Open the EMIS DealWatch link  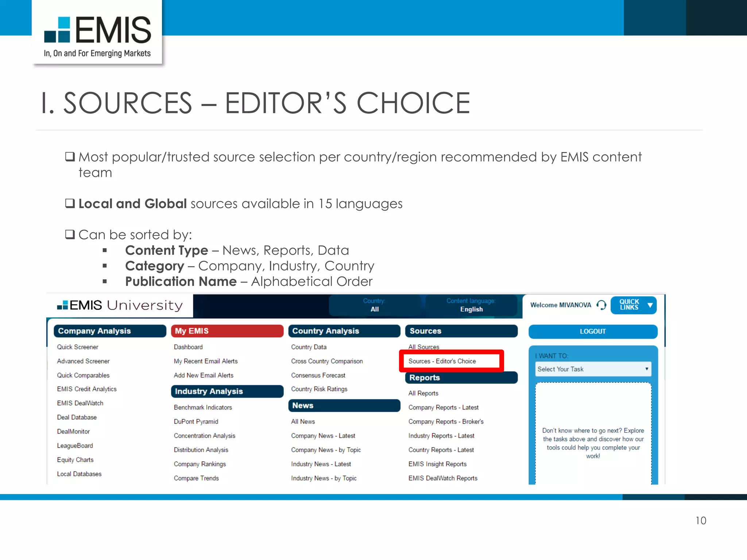80,403
